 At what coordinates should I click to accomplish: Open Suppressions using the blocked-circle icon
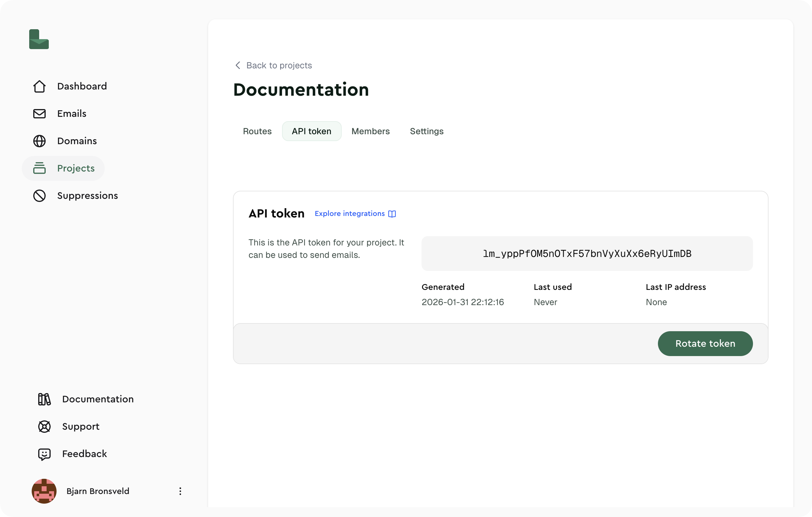[x=39, y=196]
